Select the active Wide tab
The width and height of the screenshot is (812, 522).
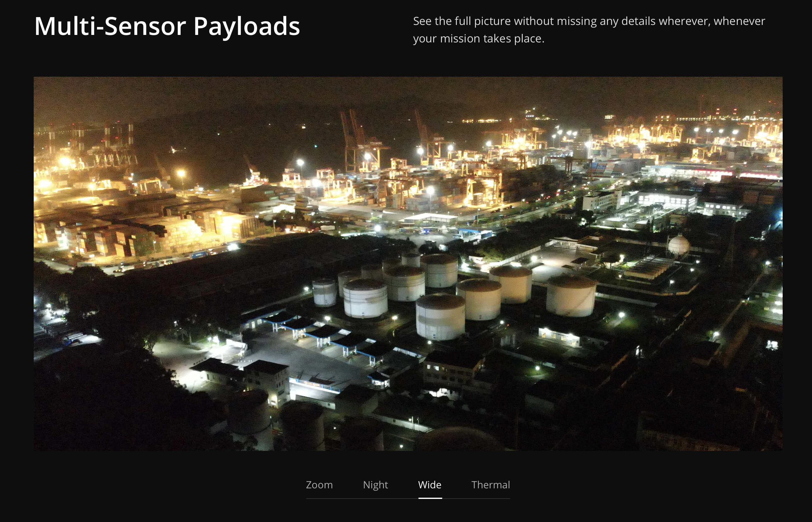pos(429,485)
